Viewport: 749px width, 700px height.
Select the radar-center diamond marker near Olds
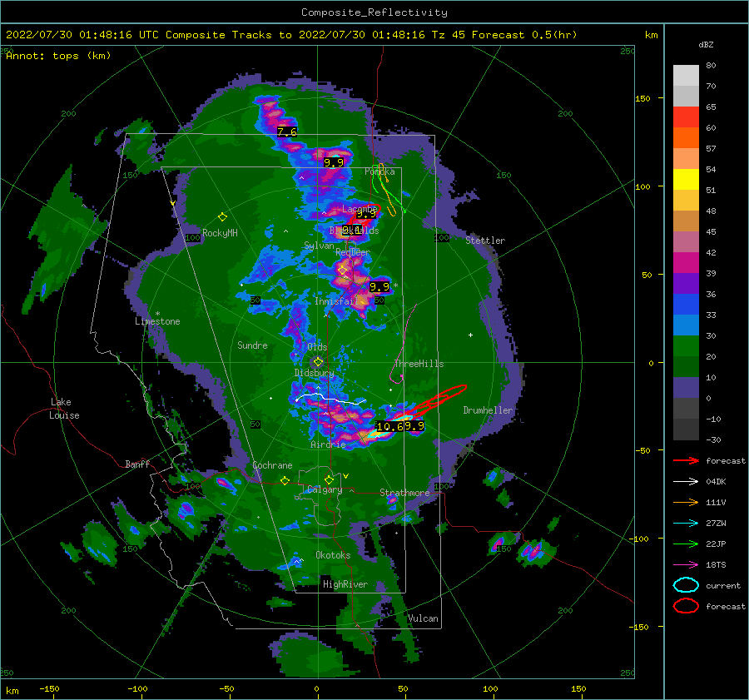pos(318,362)
